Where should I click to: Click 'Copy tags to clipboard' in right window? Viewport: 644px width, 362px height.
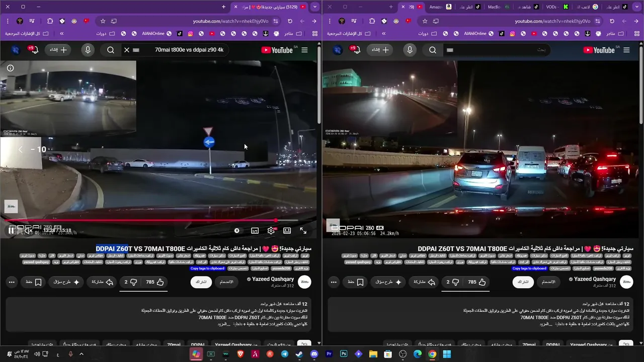[x=529, y=268]
